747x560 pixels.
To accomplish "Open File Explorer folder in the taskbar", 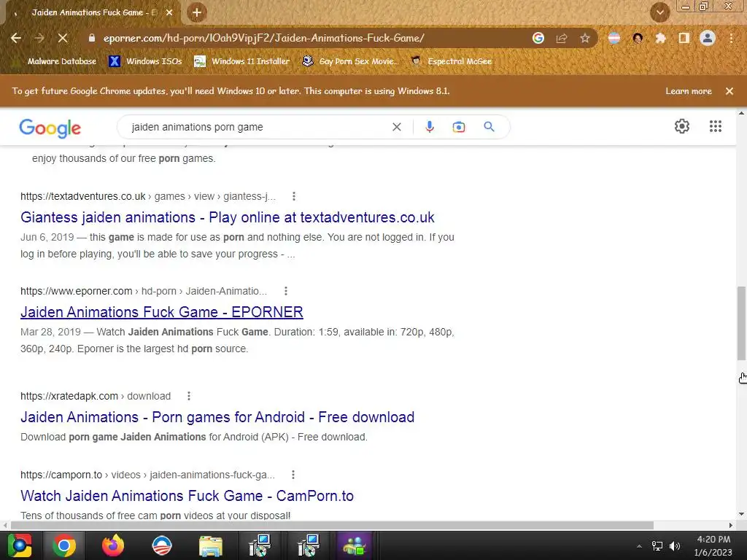I will pos(211,546).
